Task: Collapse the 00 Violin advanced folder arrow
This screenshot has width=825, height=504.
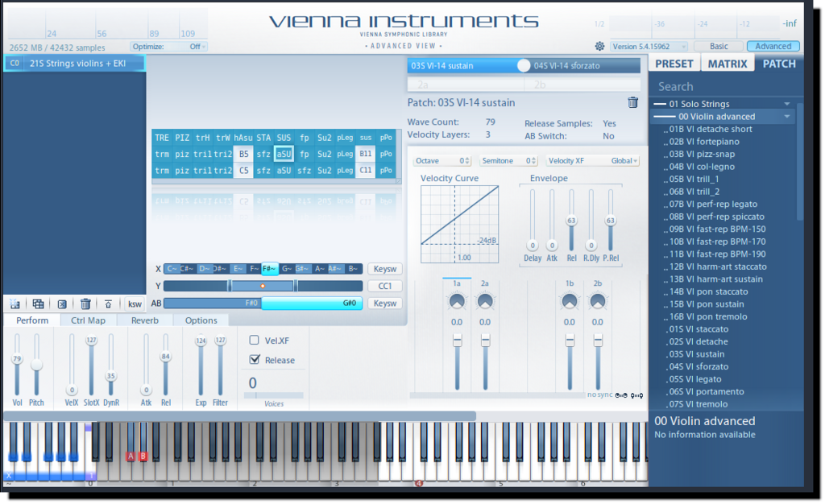Action: 787,117
